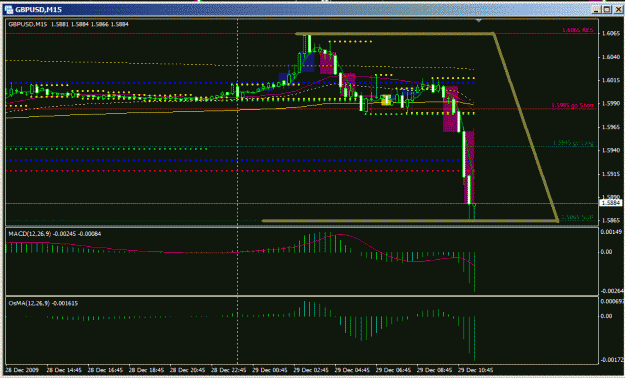Click price scale value 1.5915
The width and height of the screenshot is (625, 378).
(x=611, y=174)
